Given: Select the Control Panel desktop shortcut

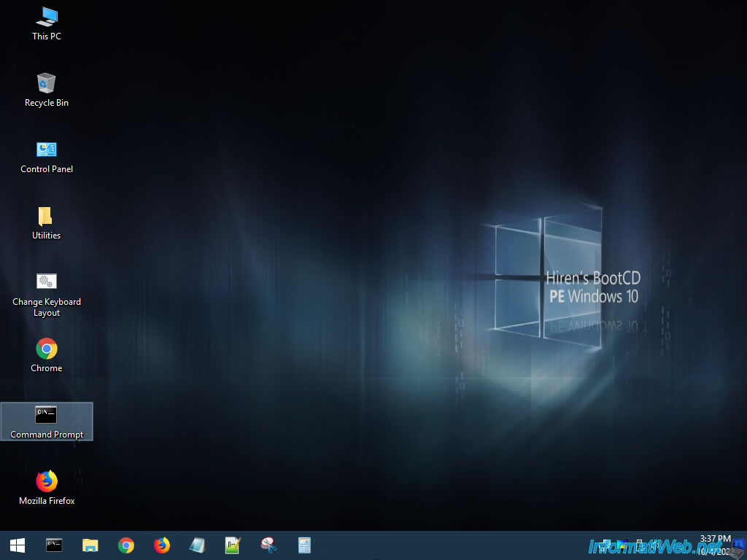Looking at the screenshot, I should click(47, 157).
